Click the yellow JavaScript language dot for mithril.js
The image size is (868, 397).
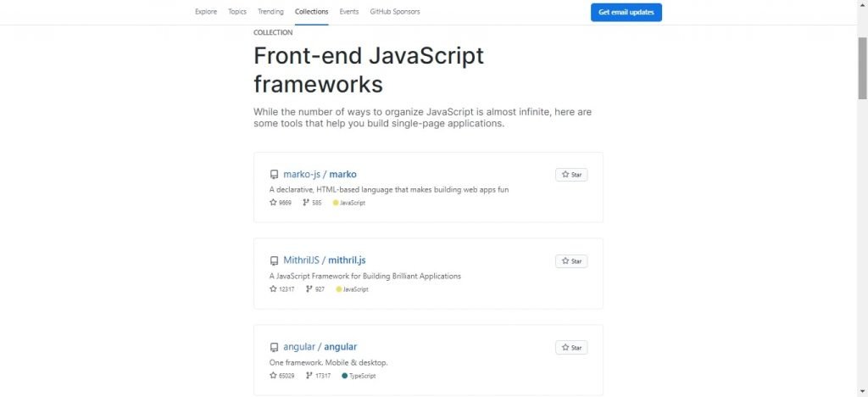point(339,289)
